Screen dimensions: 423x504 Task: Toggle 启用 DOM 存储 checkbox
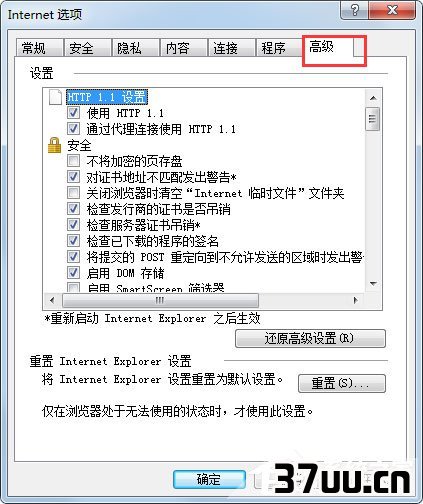pyautogui.click(x=73, y=273)
